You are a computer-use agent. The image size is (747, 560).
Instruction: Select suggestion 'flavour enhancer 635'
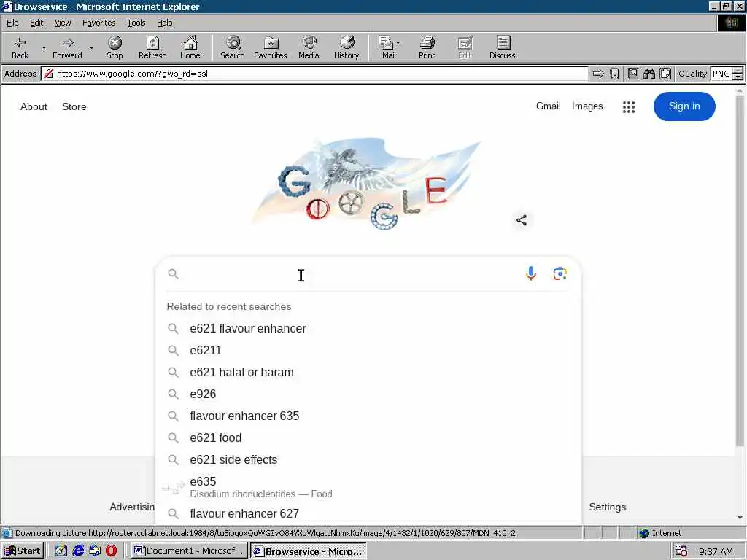[368, 416]
